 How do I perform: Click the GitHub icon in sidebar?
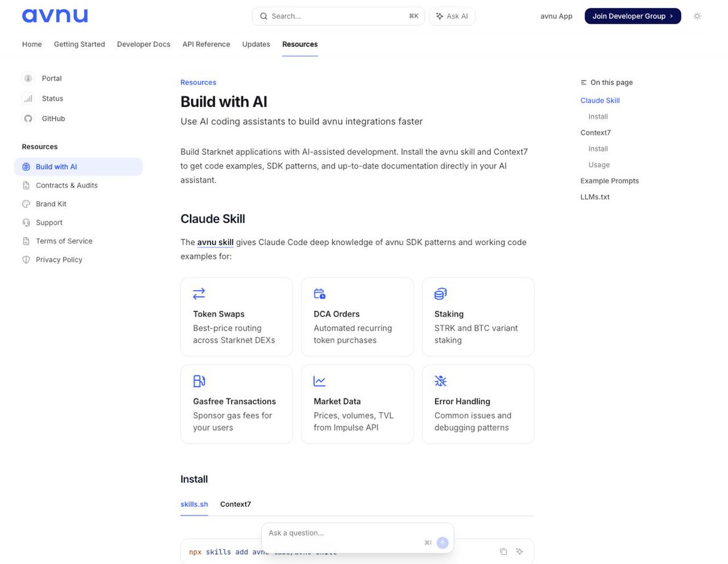click(28, 118)
